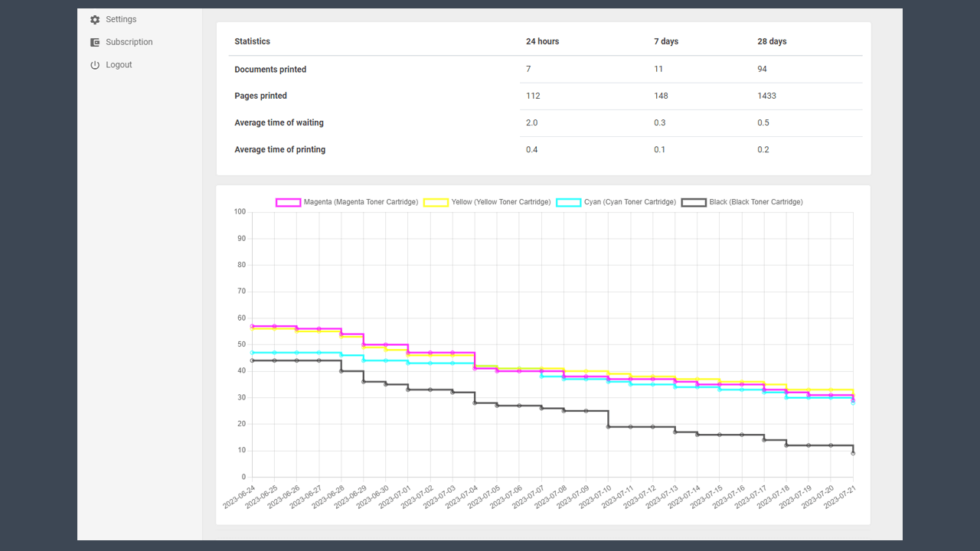The width and height of the screenshot is (980, 551).
Task: Click the black legend color box
Action: click(x=694, y=202)
